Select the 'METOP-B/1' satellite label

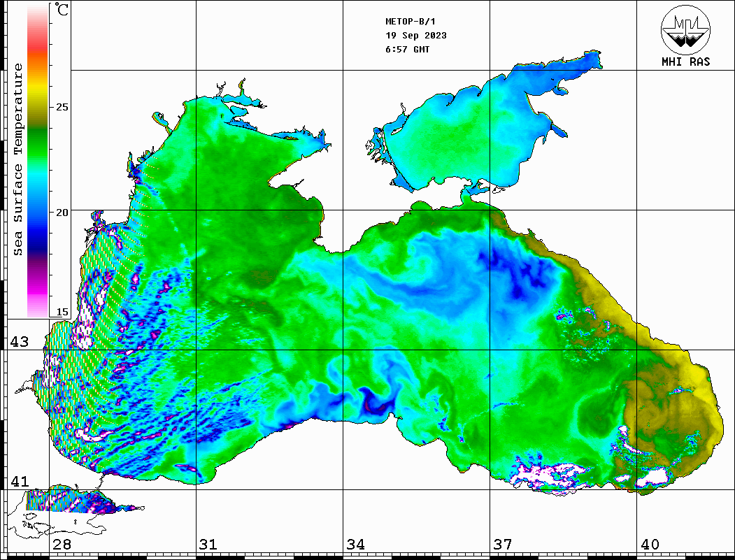tap(411, 22)
